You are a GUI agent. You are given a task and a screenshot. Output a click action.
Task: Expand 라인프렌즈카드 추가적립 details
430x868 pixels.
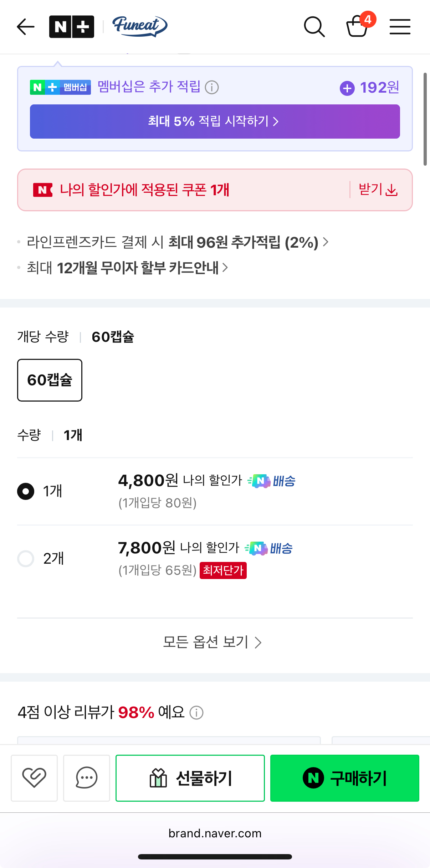pos(178,242)
